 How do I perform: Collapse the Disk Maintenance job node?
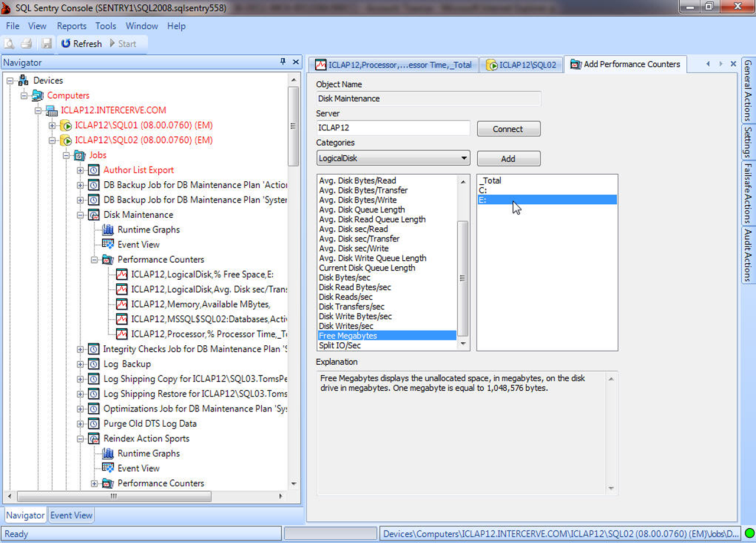click(x=80, y=215)
